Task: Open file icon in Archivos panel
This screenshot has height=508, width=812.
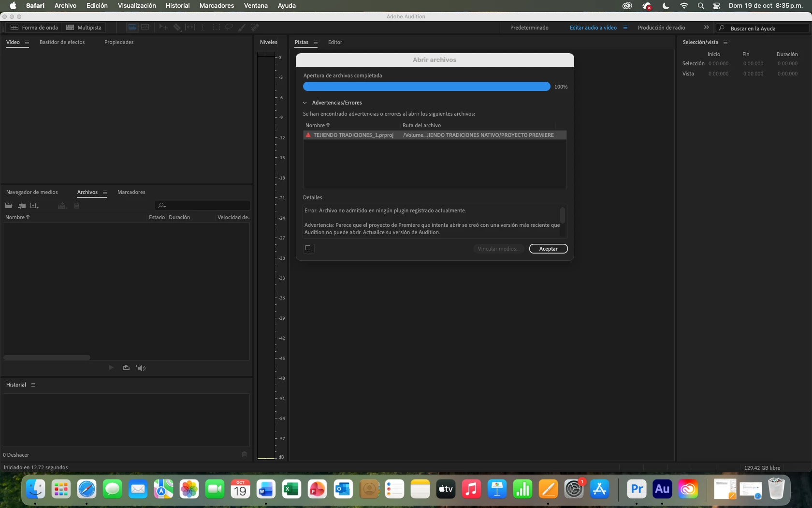Action: click(x=9, y=206)
